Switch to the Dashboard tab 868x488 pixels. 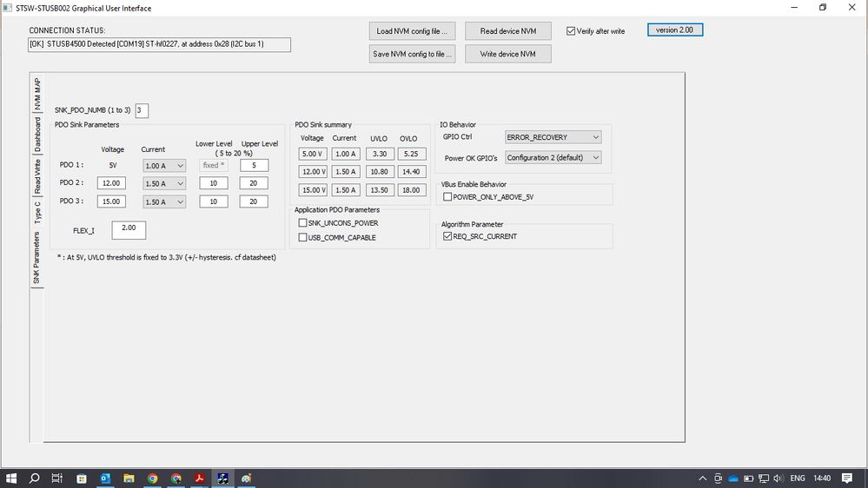point(37,135)
